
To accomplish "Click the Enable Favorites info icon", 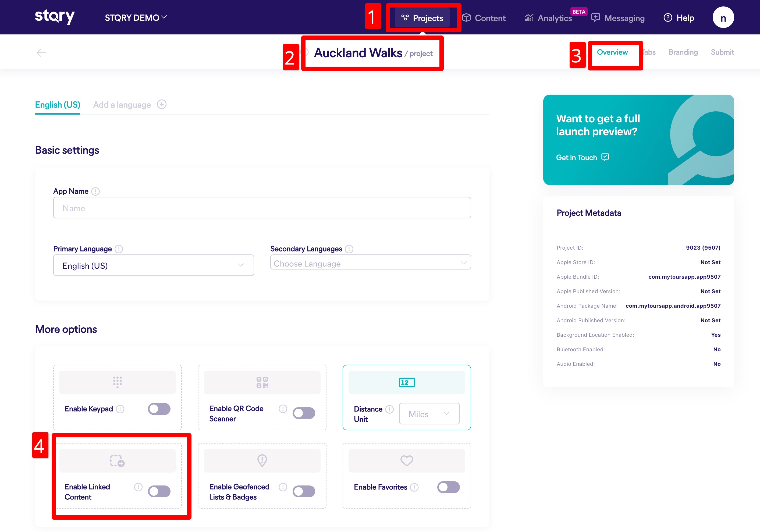I will click(x=414, y=487).
